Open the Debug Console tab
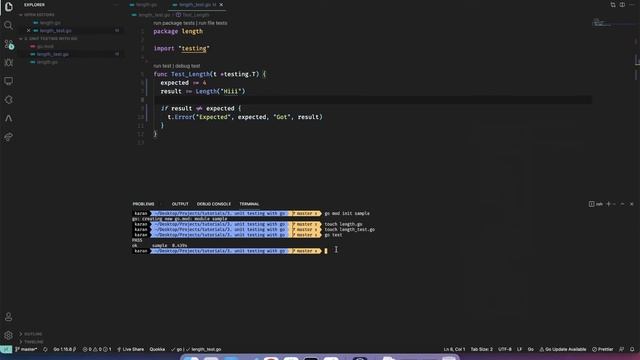 pyautogui.click(x=214, y=204)
